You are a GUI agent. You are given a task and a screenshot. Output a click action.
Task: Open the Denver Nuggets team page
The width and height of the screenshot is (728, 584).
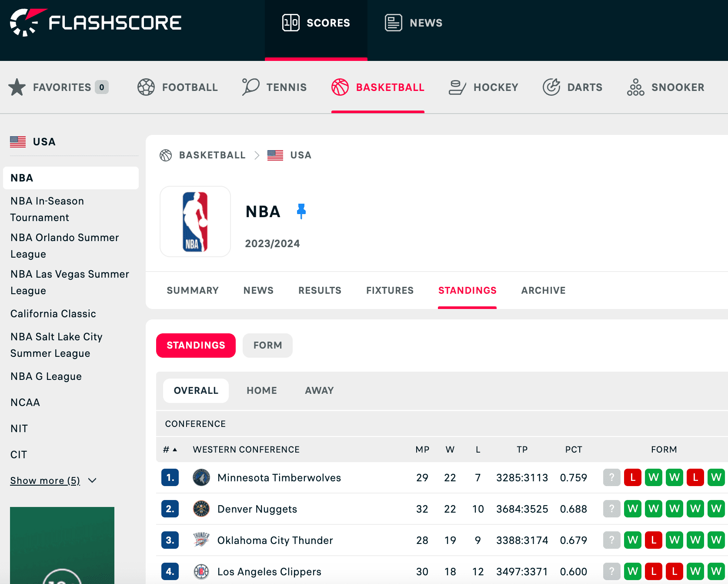[x=257, y=509]
